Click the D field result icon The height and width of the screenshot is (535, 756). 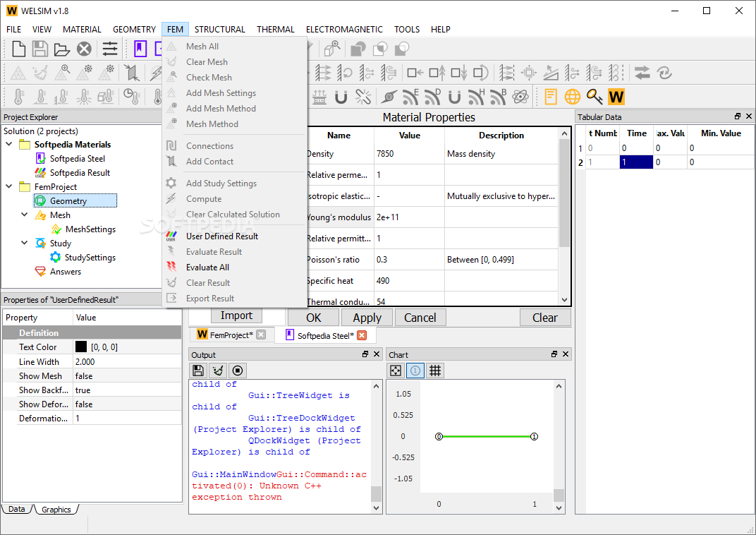tap(432, 97)
